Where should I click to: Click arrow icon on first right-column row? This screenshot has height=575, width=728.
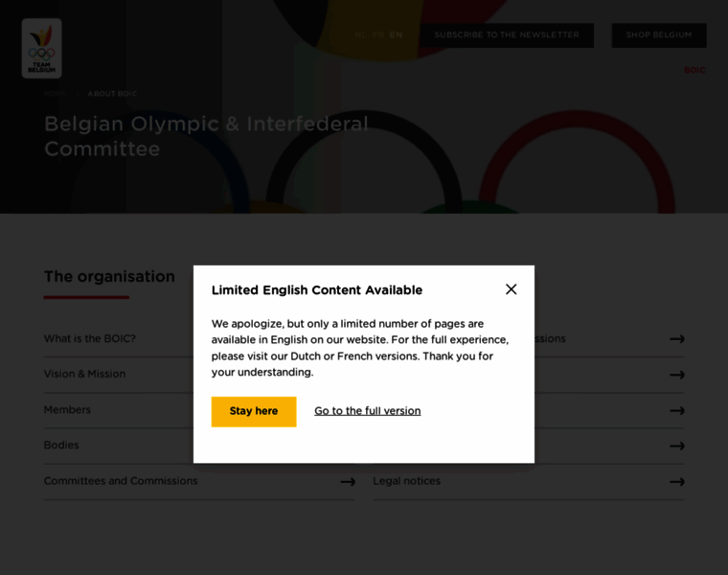(x=677, y=339)
